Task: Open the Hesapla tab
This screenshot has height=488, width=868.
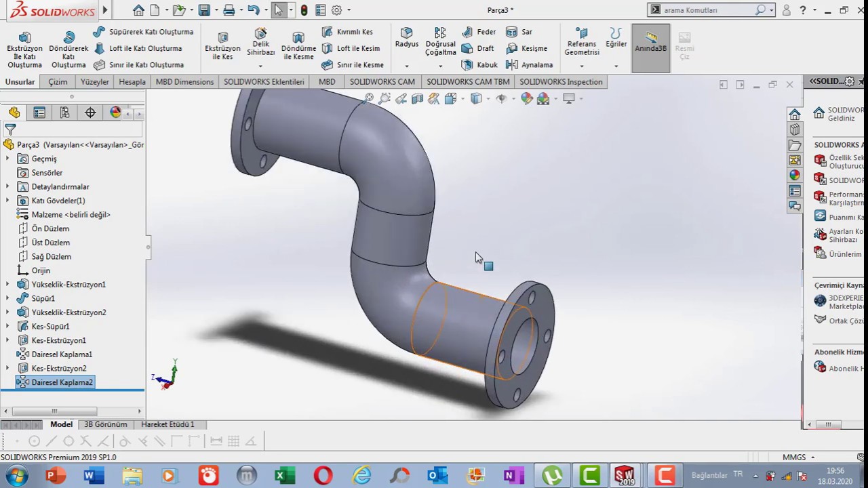Action: 132,82
